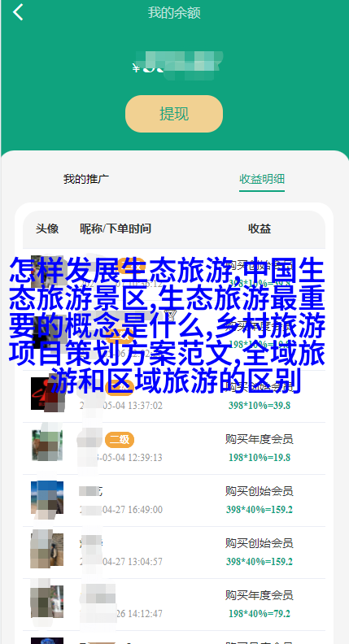This screenshot has width=349, height=644.
Task: Open avatar of 16:49:00 order row
Action: [x=47, y=498]
